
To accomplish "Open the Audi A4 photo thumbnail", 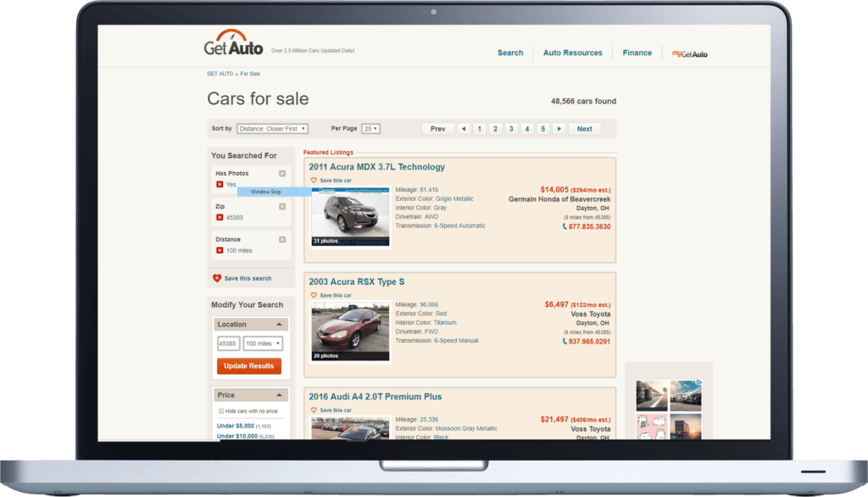I will (x=350, y=429).
